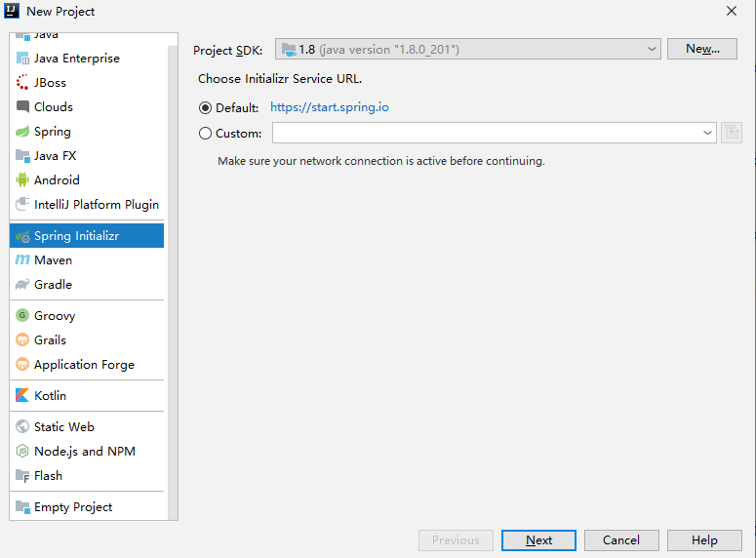Viewport: 756px width, 558px height.
Task: Select the JBoss label
Action: (50, 83)
